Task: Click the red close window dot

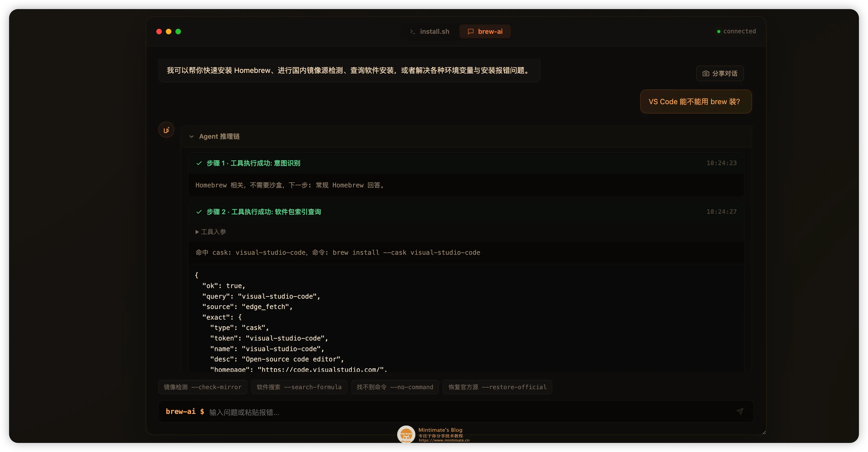Action: [159, 31]
